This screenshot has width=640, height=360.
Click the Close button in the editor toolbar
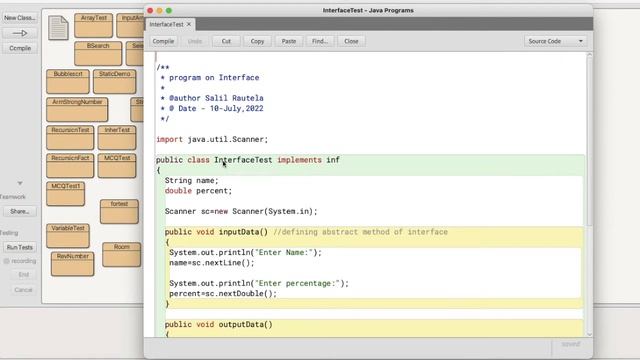351,41
